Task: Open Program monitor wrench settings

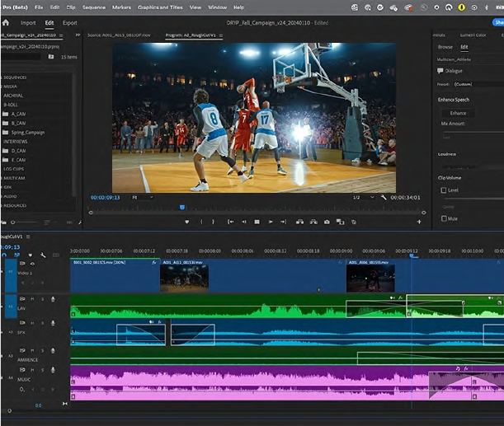Action: click(x=383, y=197)
